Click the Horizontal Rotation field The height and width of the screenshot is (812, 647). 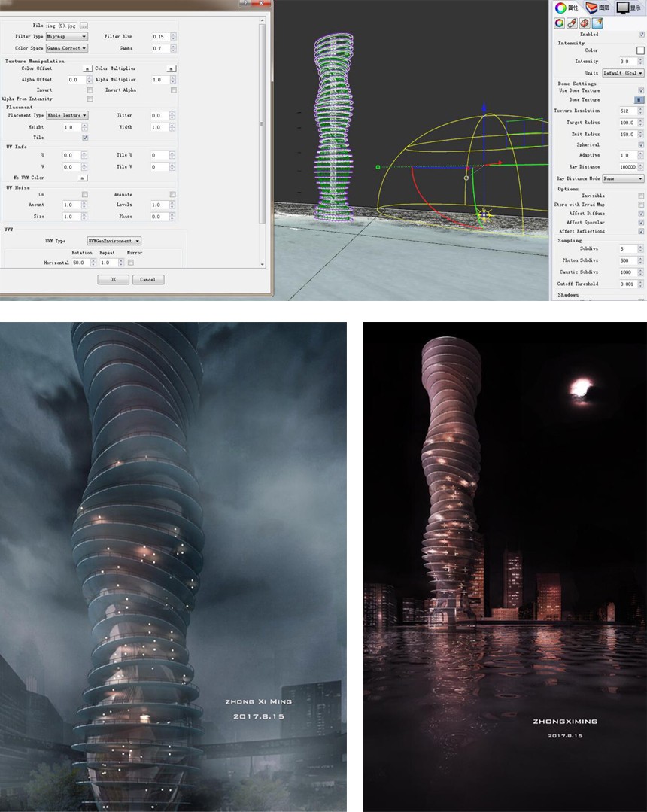pyautogui.click(x=80, y=263)
